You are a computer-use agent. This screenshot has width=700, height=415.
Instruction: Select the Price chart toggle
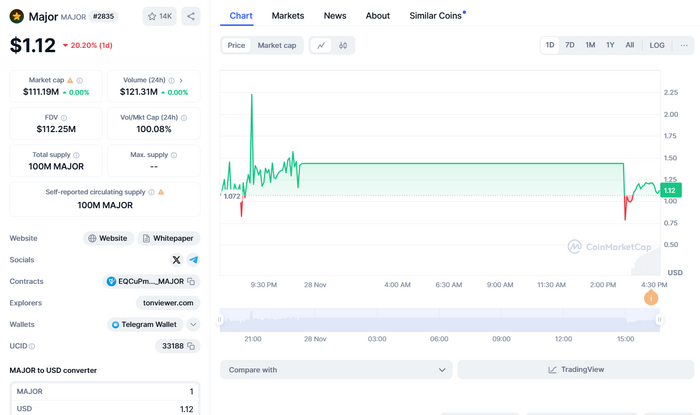pos(236,45)
